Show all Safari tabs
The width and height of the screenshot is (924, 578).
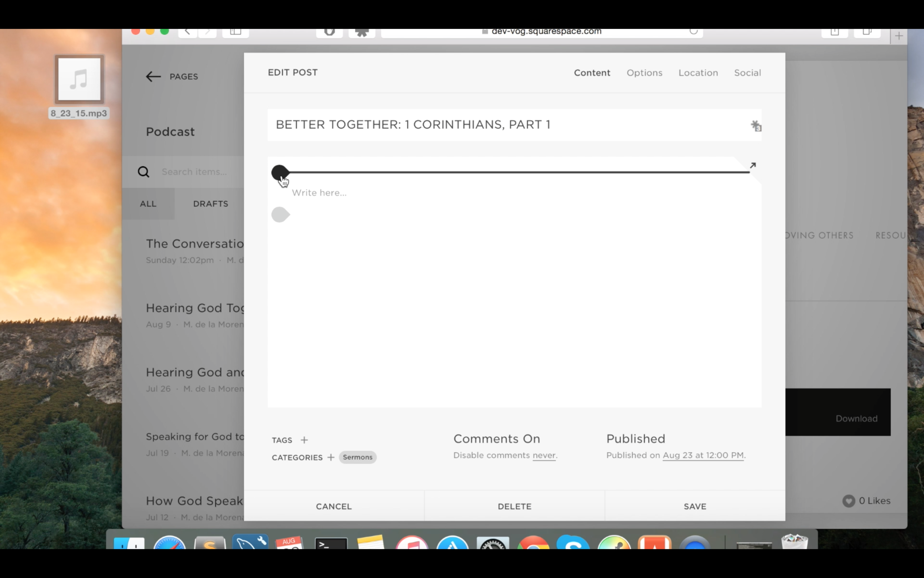pyautogui.click(x=867, y=32)
